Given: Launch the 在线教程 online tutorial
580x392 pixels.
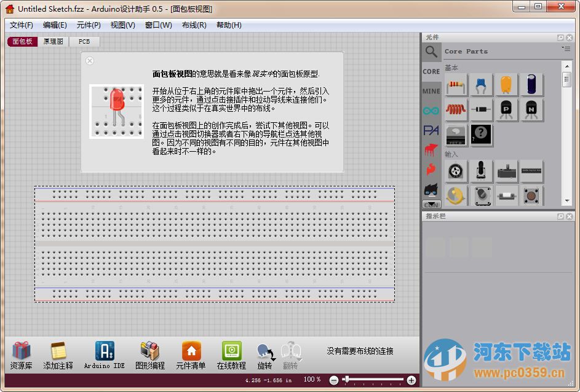Looking at the screenshot, I should click(x=231, y=355).
